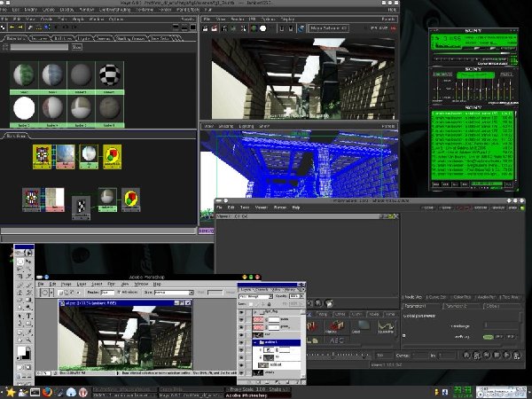Click the yellow star launcher icon in taskbar
532x399 pixels.
(x=11, y=392)
